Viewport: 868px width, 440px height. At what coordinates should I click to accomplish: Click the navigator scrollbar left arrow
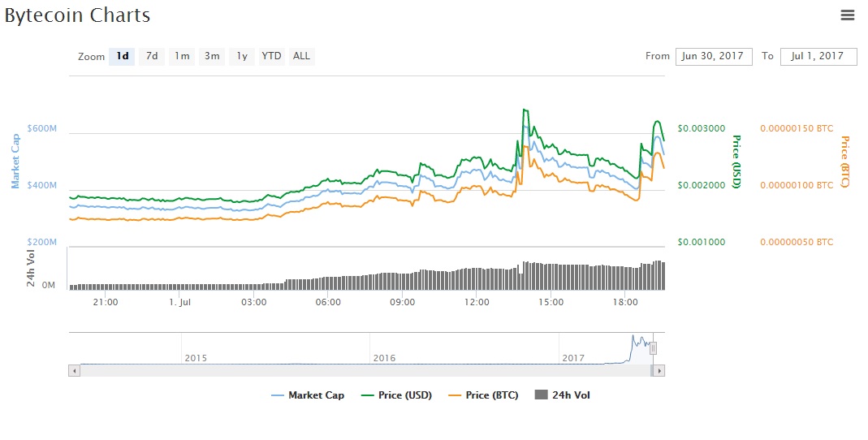[x=74, y=371]
